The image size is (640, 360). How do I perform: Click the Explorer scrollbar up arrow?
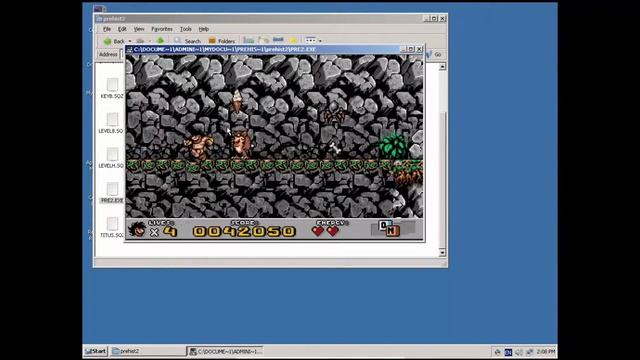click(442, 67)
